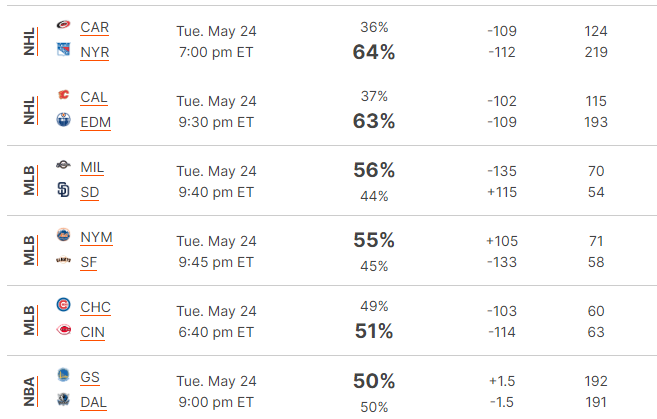657x419 pixels.
Task: Follow the NYM team link
Action: click(x=96, y=237)
